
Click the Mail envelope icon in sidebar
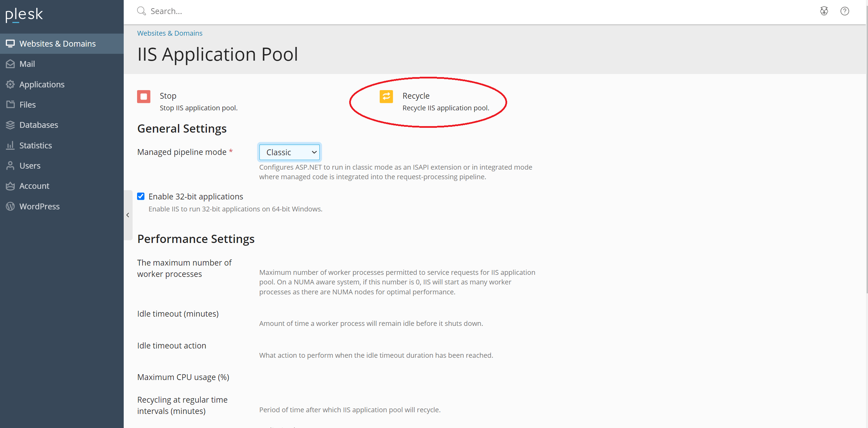tap(10, 64)
